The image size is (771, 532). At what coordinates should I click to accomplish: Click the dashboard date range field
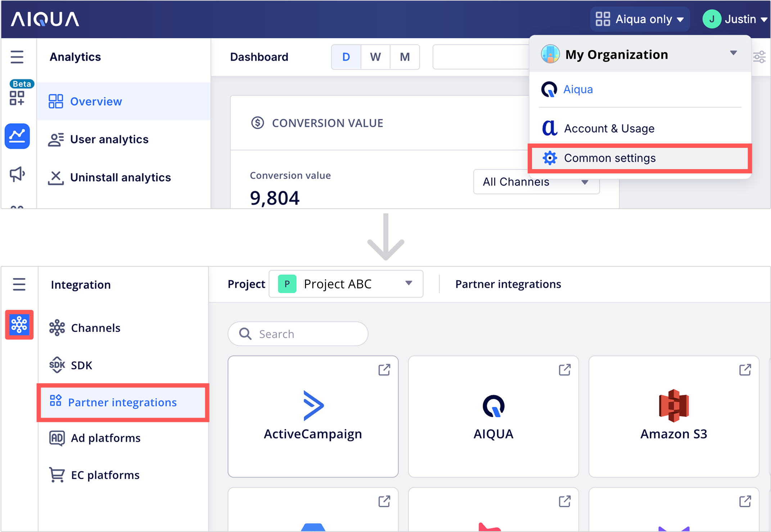coord(481,57)
